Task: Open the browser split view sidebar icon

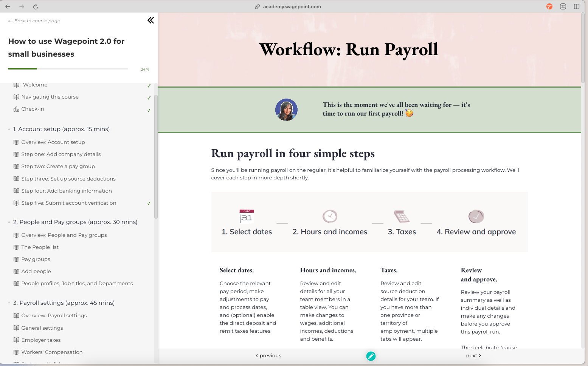Action: (577, 6)
